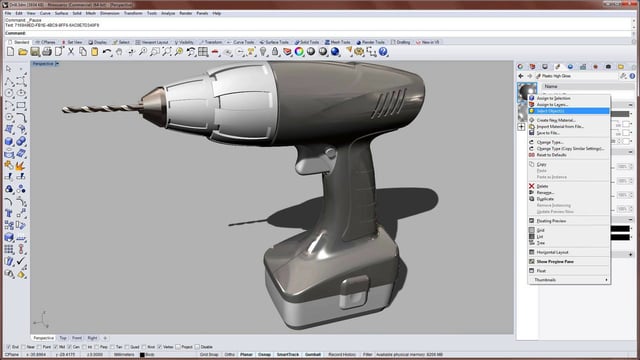Open Help with the blue question mark icon
The width and height of the screenshot is (640, 360).
coord(383,51)
